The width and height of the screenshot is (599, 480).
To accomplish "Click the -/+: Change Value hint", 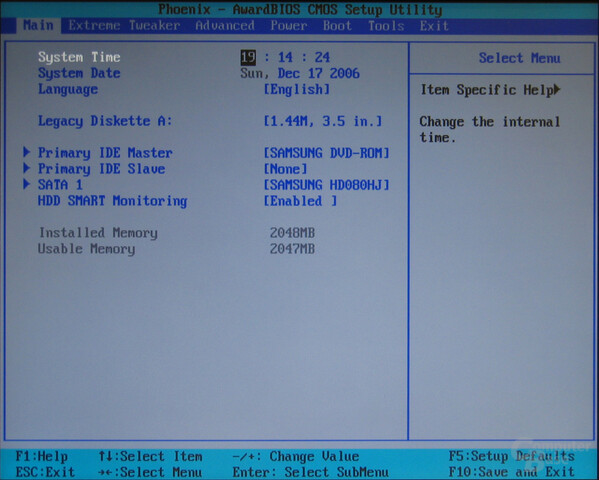I will coord(296,456).
